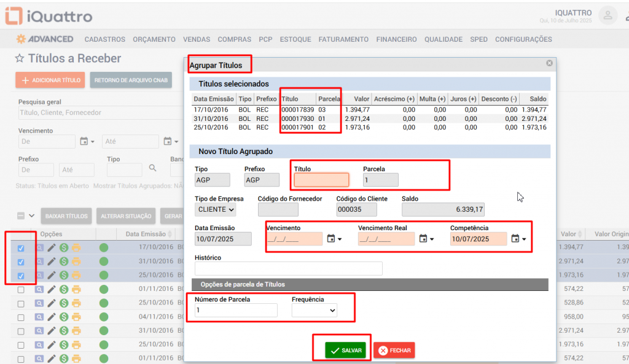The height and width of the screenshot is (364, 629).
Task: Click the magnifier icon beside the Tipo filter
Action: pos(153,168)
